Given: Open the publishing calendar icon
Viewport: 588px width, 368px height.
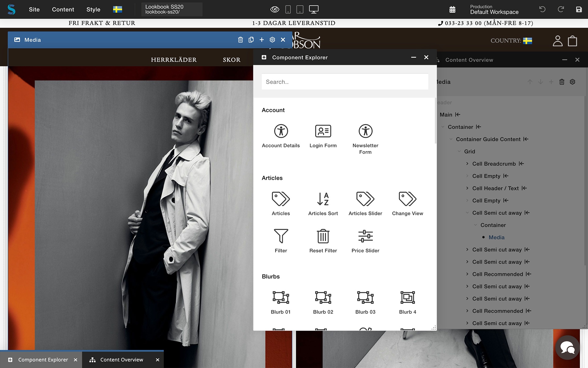Looking at the screenshot, I should pyautogui.click(x=452, y=10).
